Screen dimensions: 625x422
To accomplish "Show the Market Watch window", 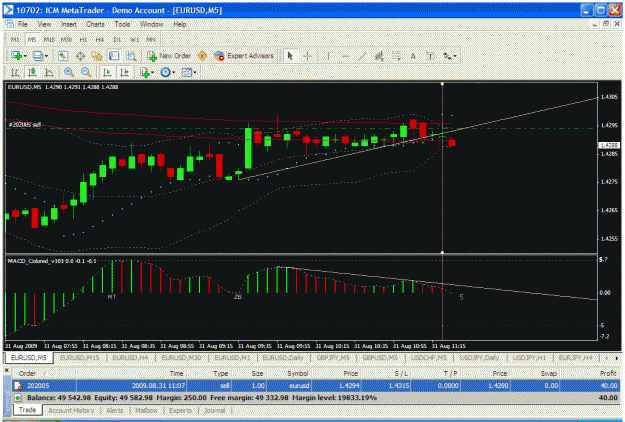I will (x=63, y=56).
